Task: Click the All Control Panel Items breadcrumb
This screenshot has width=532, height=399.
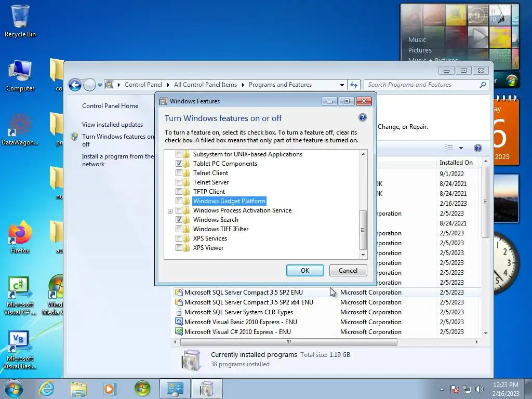Action: tap(205, 85)
